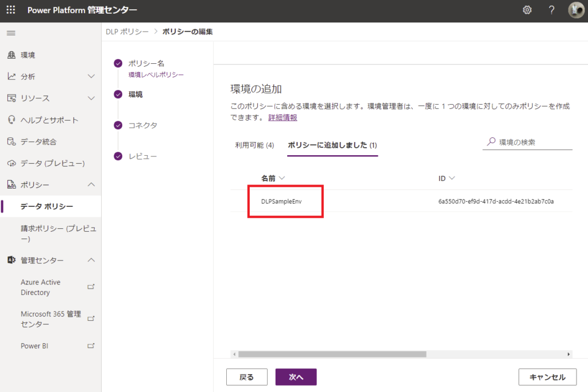Click the scrollbar right arrow
This screenshot has width=588, height=392.
pyautogui.click(x=568, y=354)
